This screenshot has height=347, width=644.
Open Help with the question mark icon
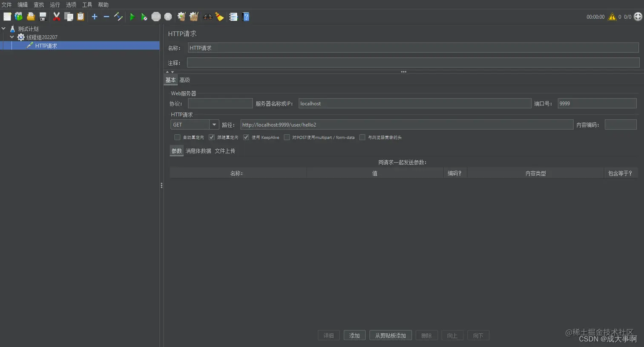(x=246, y=17)
